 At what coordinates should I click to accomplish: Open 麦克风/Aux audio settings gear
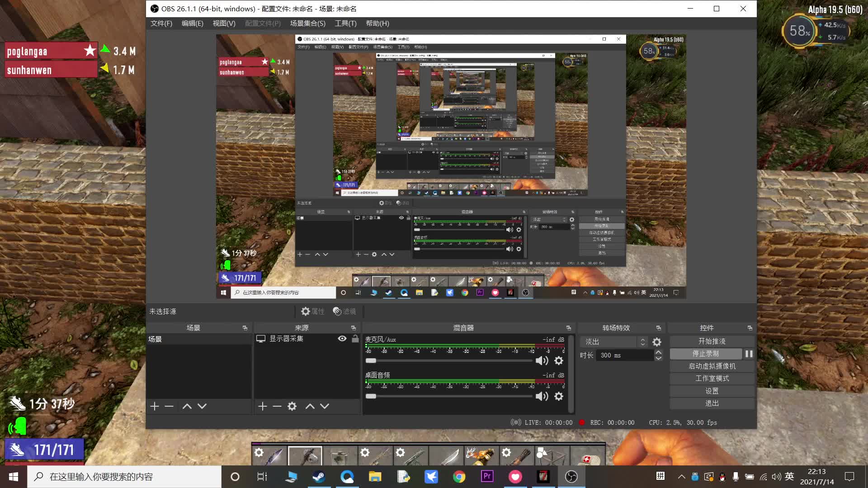559,361
